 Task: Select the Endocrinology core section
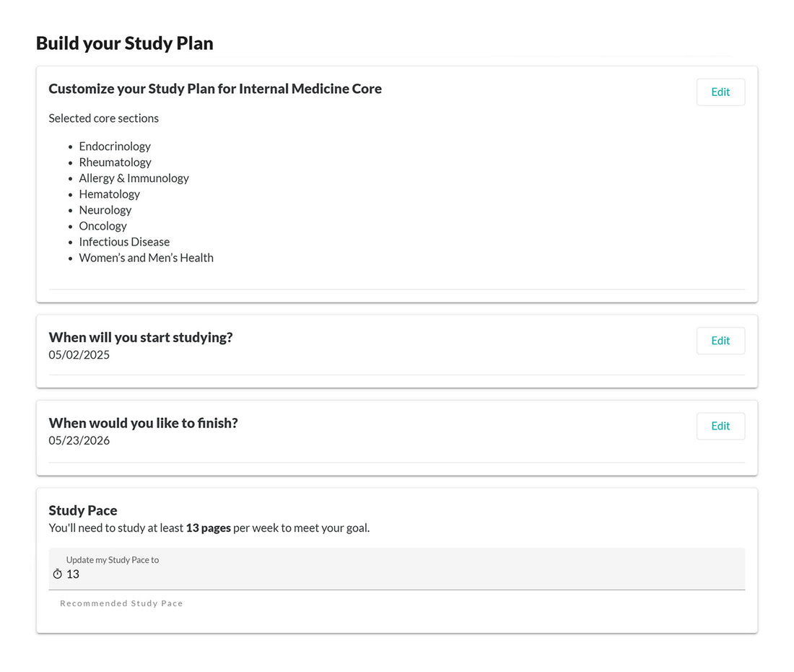(115, 146)
